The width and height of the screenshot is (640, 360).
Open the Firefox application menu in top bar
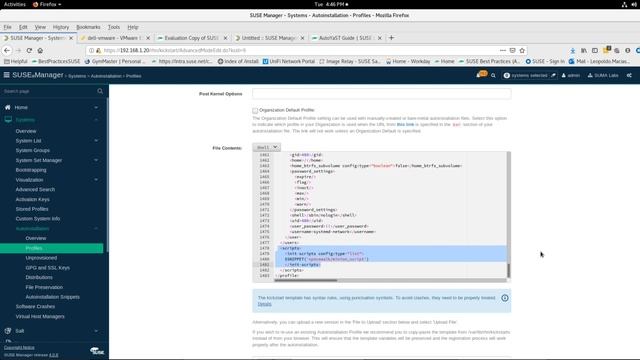tap(47, 4)
